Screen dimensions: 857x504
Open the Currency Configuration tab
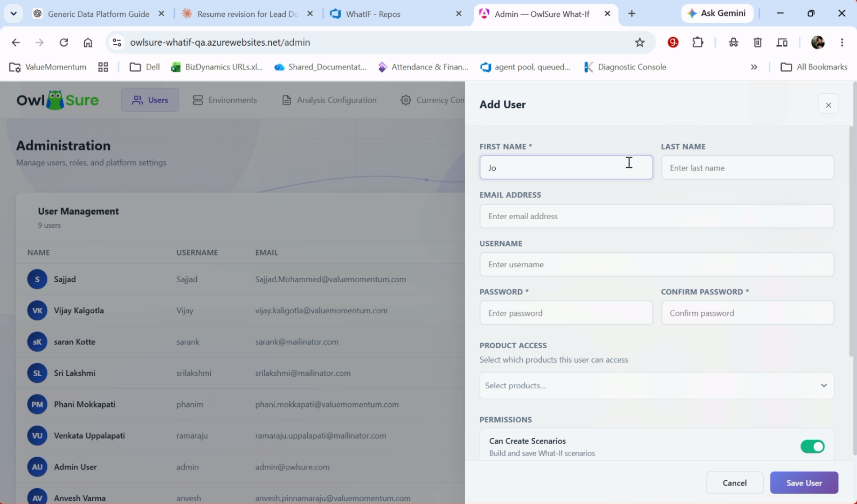pos(432,100)
